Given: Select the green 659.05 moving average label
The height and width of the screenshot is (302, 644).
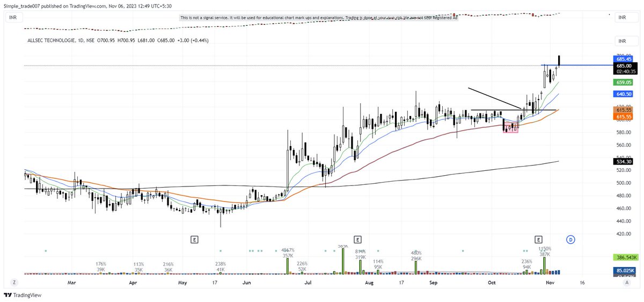Looking at the screenshot, I should click(x=623, y=83).
